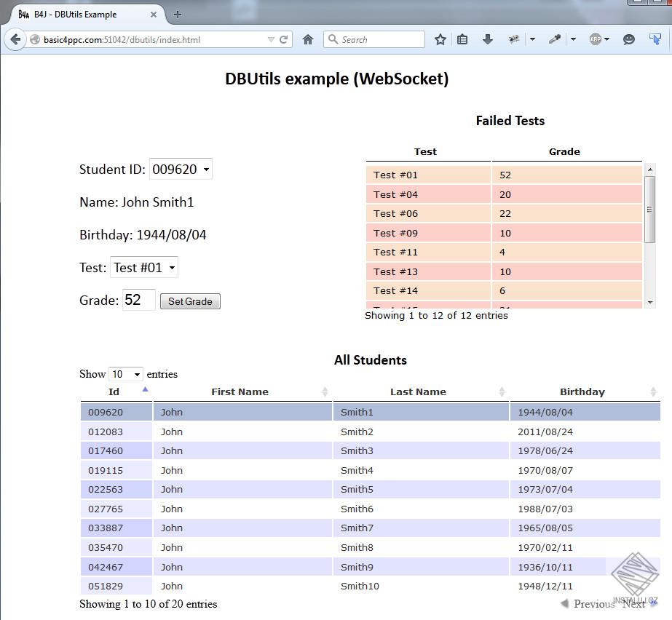Click the Adblock Plus ABP icon
Image resolution: width=672 pixels, height=620 pixels.
595,39
